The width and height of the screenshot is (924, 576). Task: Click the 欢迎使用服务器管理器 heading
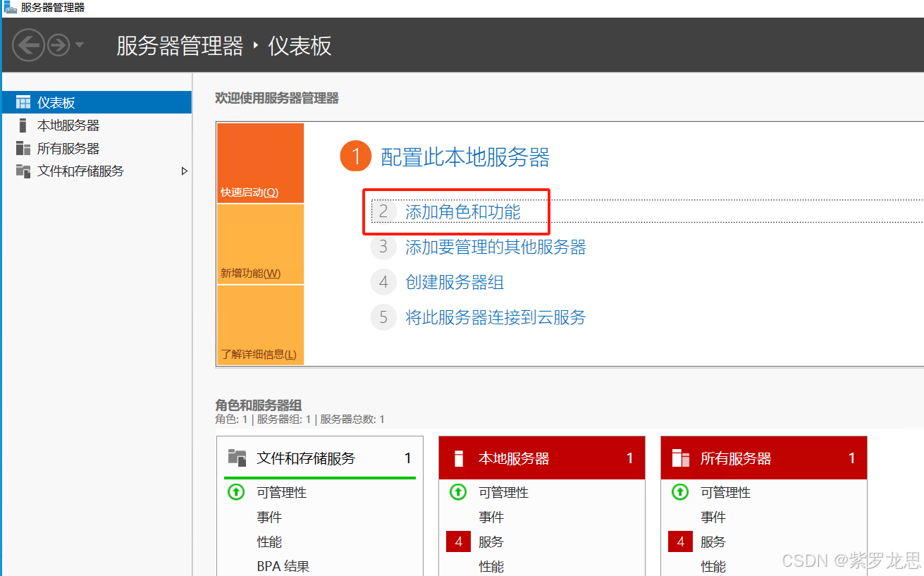[x=277, y=98]
